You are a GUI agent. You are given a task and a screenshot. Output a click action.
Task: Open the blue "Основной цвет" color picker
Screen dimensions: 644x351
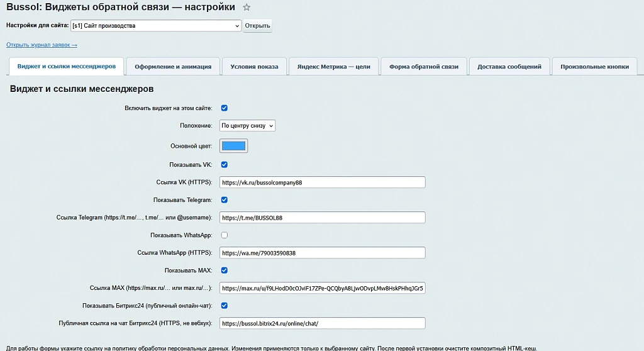[234, 146]
